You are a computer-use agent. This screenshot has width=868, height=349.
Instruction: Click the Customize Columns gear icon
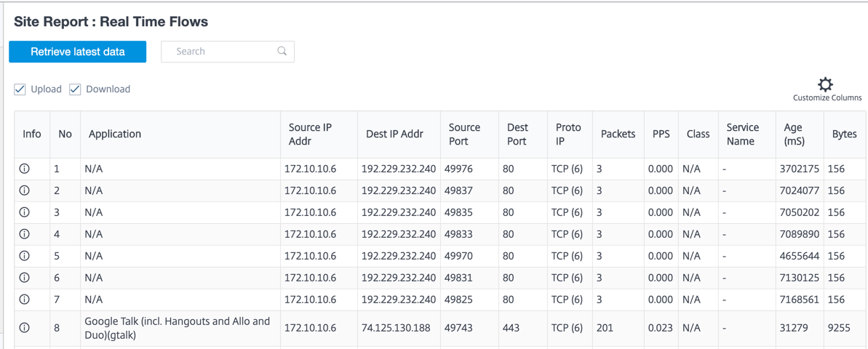pos(825,84)
